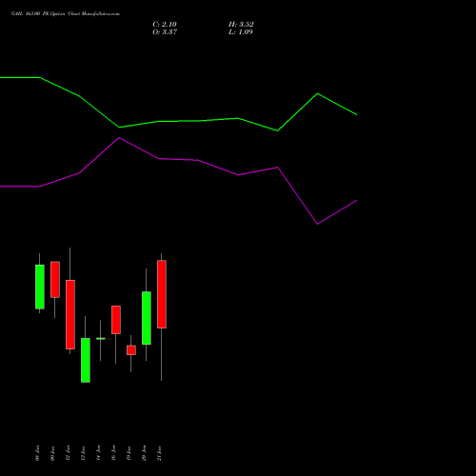Click the '16 Jan' date axis label
This screenshot has height=476, width=476.
tap(113, 453)
